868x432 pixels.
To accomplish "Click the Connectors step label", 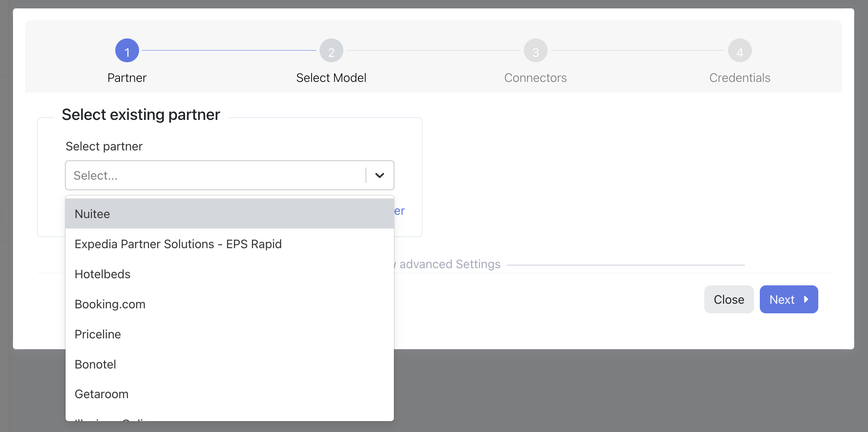I will point(536,78).
